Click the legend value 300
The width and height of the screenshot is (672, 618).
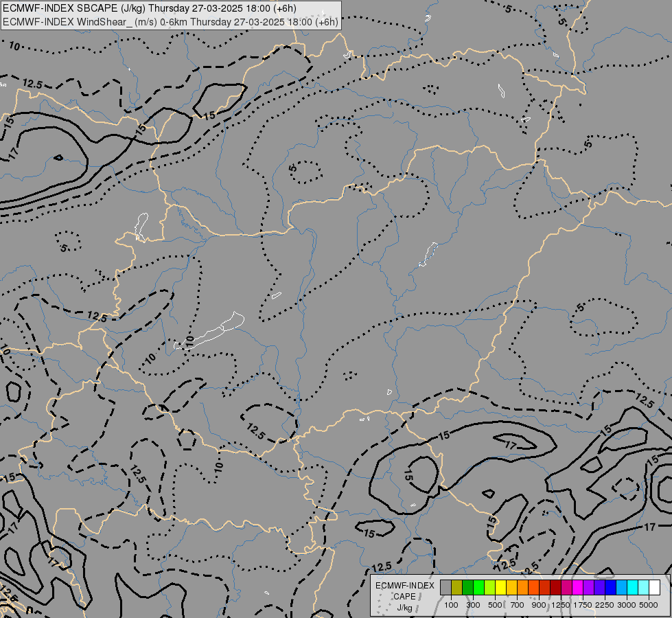(x=473, y=605)
